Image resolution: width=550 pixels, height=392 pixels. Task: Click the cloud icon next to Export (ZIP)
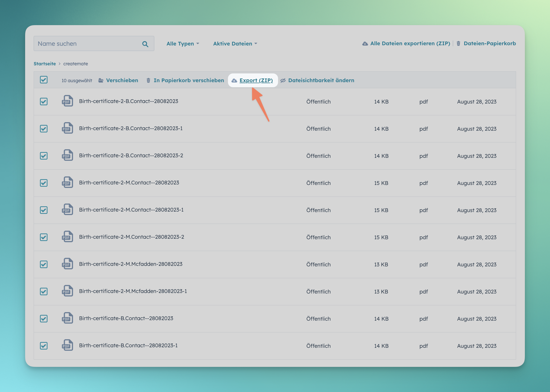(234, 80)
